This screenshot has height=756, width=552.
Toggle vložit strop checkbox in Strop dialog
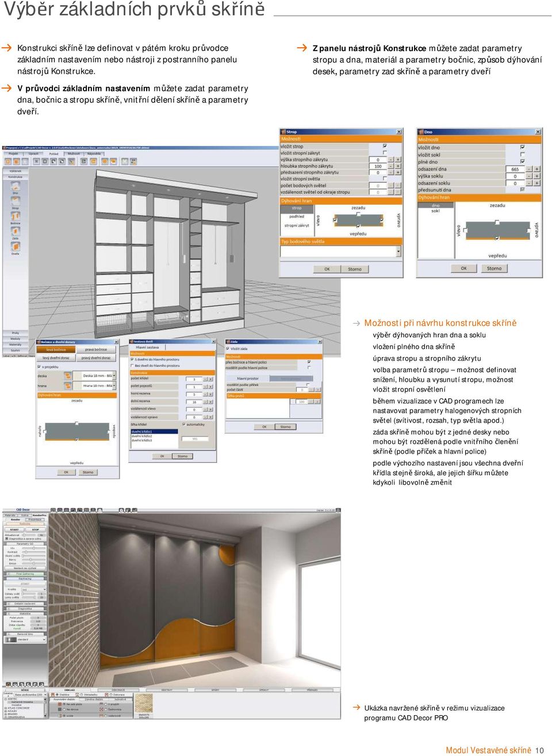(x=385, y=147)
